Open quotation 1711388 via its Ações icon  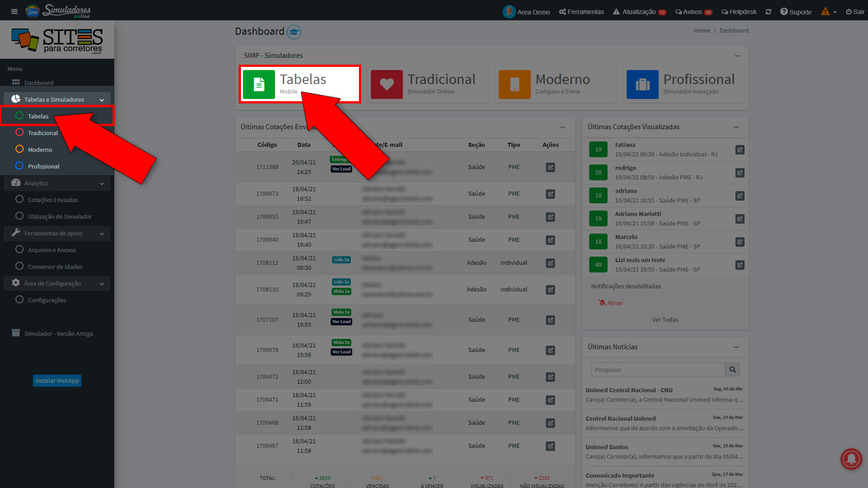(x=550, y=167)
